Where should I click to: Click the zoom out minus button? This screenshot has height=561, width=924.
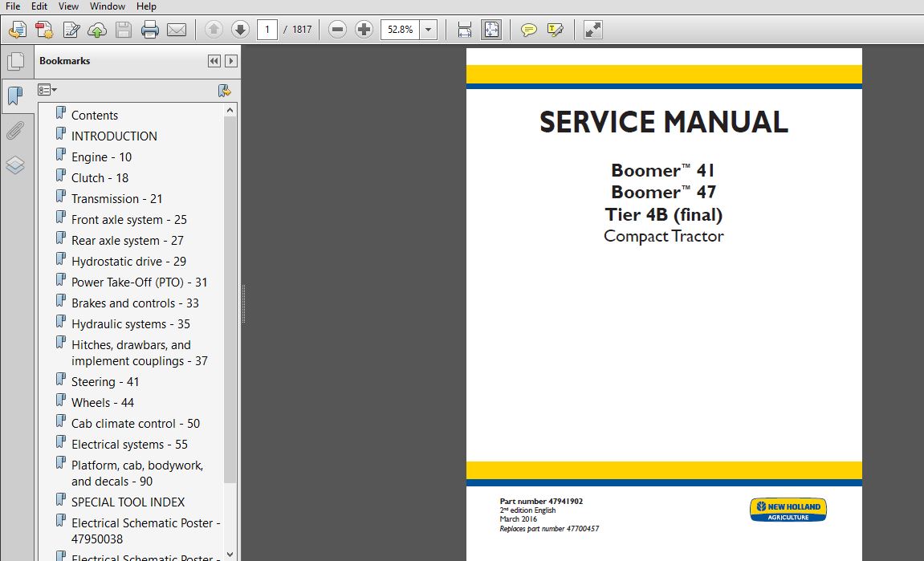click(337, 30)
